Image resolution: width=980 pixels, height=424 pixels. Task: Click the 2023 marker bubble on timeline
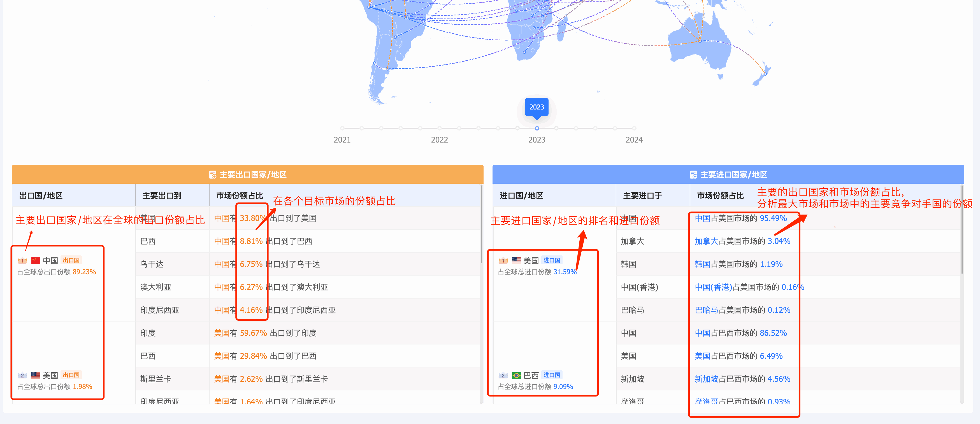click(537, 108)
